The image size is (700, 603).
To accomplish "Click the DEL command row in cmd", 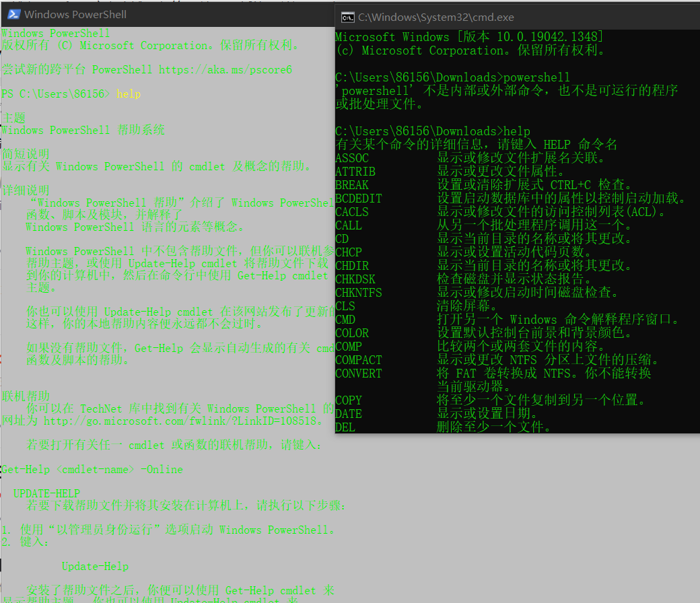I will pos(443,427).
